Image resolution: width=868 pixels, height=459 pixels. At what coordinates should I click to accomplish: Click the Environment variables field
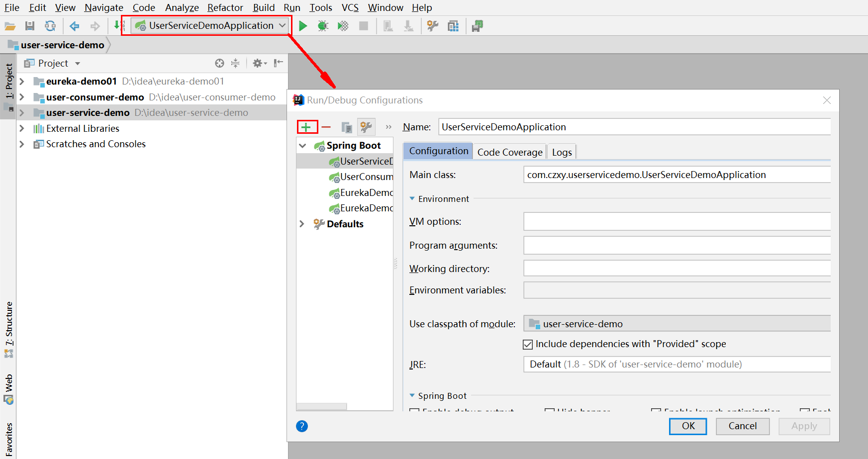677,290
